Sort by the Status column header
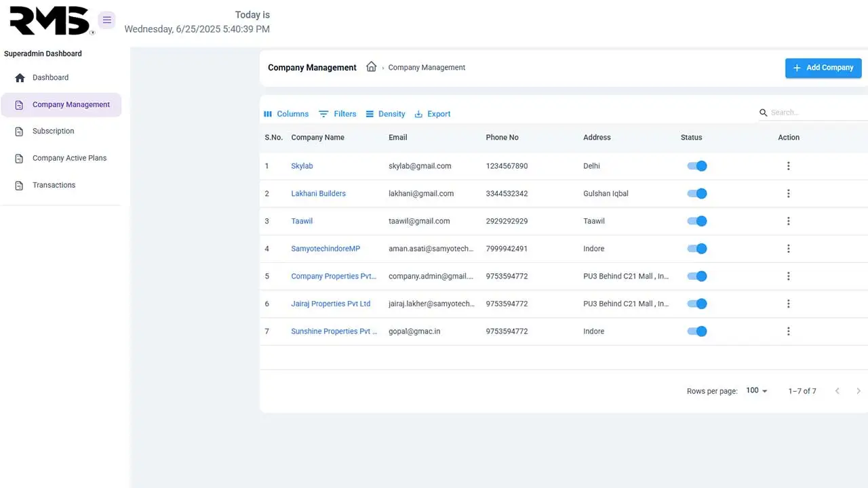868x488 pixels. (x=691, y=138)
